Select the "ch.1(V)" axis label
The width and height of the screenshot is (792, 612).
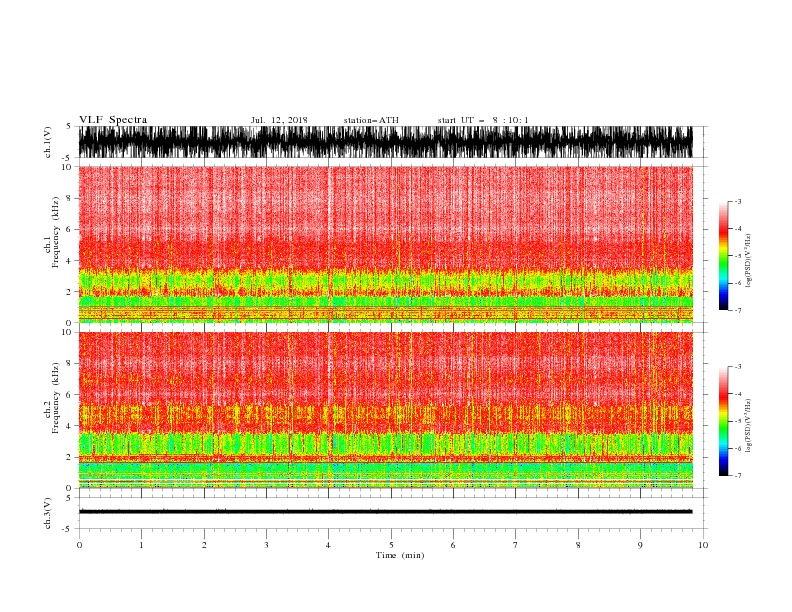48,142
